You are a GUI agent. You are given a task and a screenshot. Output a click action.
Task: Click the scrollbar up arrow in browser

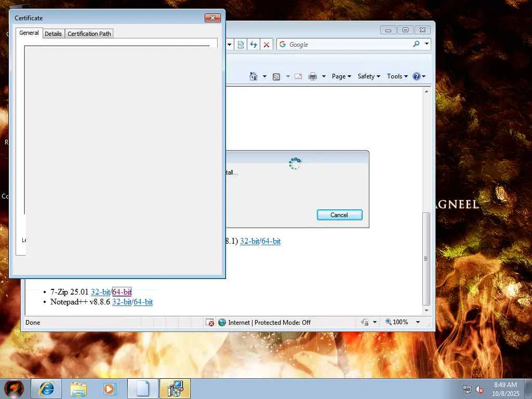427,91
